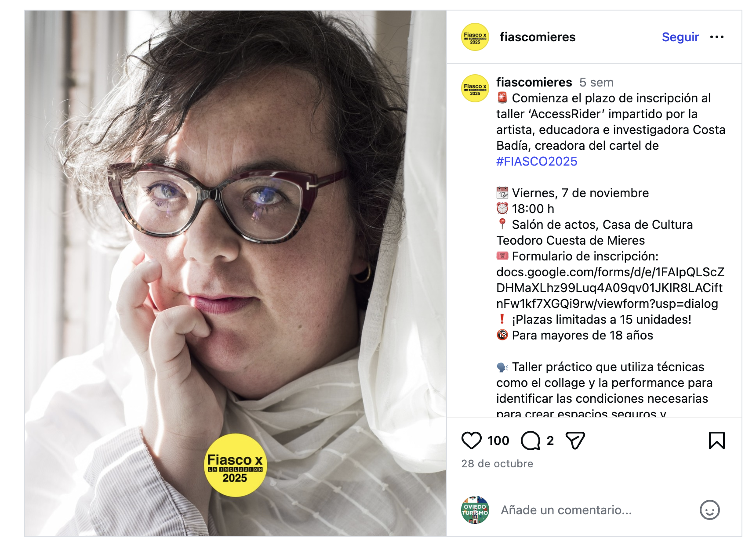Open fiascomieres username in the caption
The image size is (756, 549).
pos(534,82)
